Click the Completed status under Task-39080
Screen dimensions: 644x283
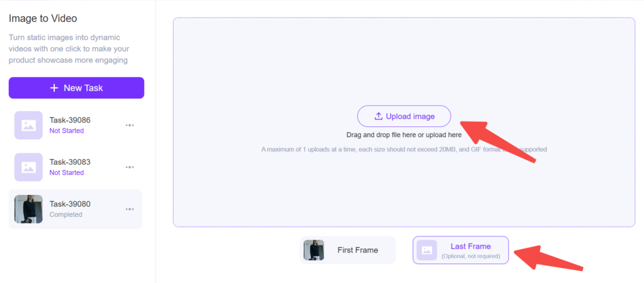pyautogui.click(x=66, y=214)
